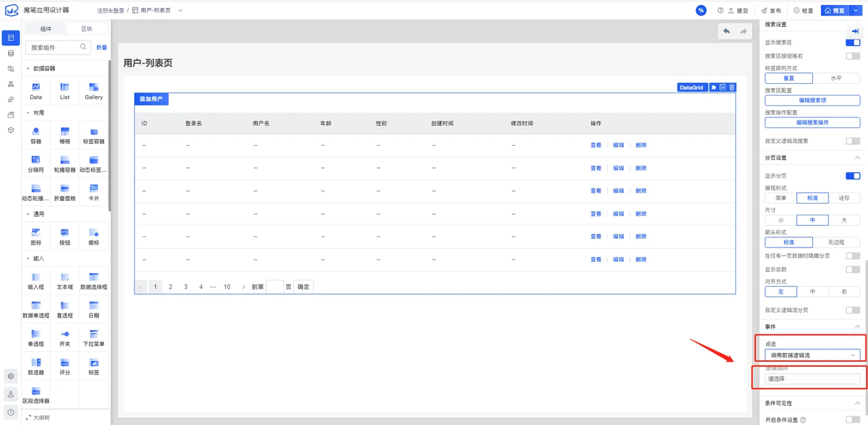The image size is (868, 425).
Task: Click the 发布 publish button
Action: [771, 11]
